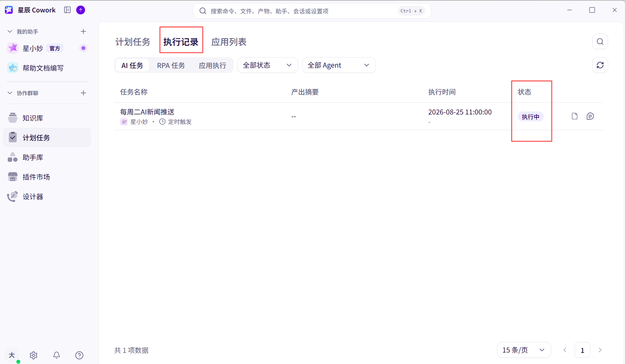Select the RPA 任务 segment
Viewport: 625px width, 364px height.
[x=171, y=65]
